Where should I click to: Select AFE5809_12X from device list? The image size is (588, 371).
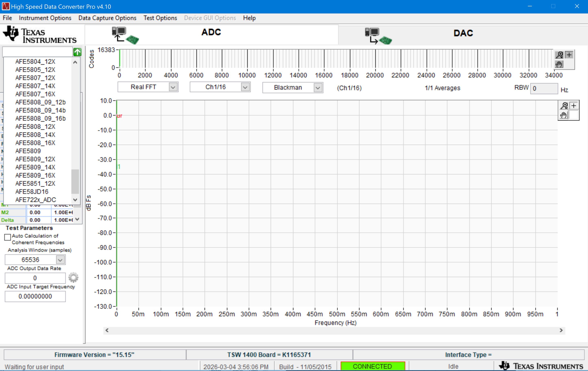[x=35, y=159]
